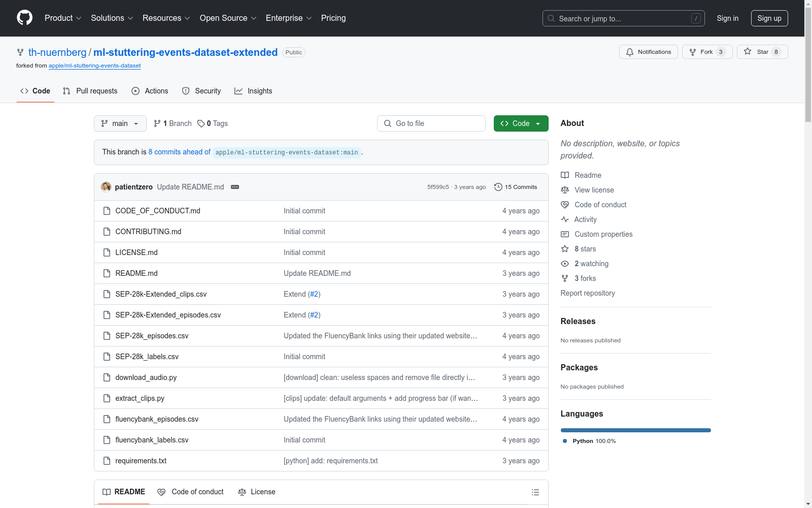The height and width of the screenshot is (508, 812).
Task: Open the apple/ml-stuttering-events-dataset fork source link
Action: [x=95, y=66]
